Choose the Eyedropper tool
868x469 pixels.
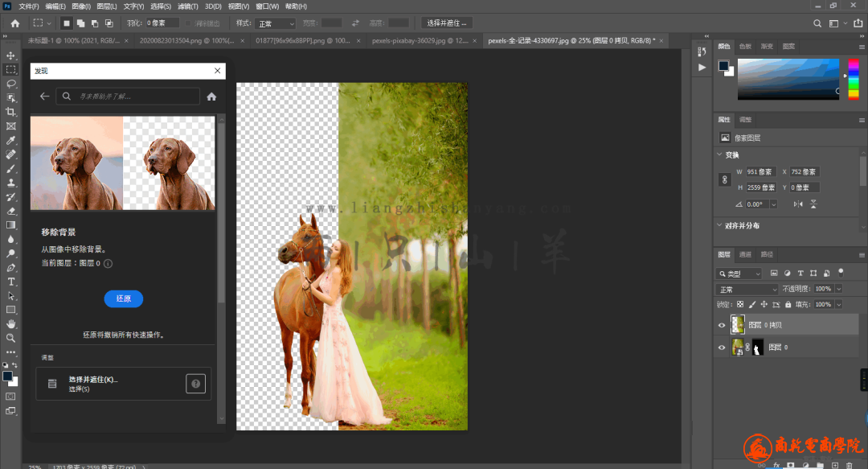pyautogui.click(x=11, y=140)
